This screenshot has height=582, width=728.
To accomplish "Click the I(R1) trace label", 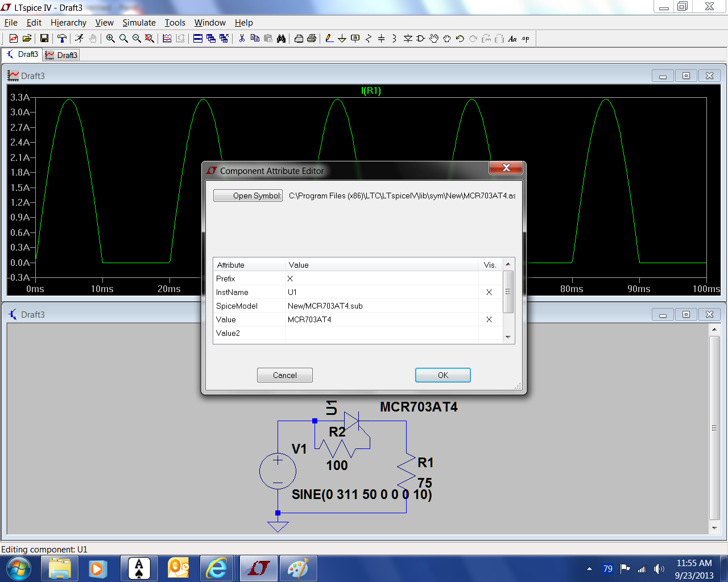I will (x=371, y=91).
